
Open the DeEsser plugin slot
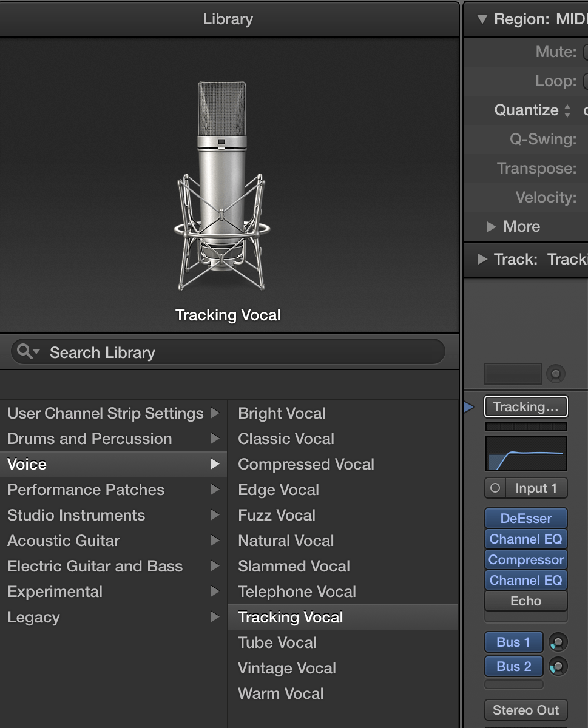(x=525, y=518)
